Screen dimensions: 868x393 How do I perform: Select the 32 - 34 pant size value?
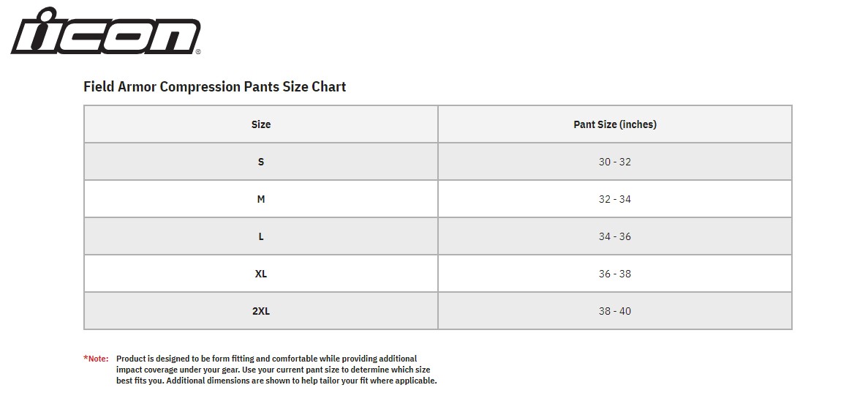point(614,199)
